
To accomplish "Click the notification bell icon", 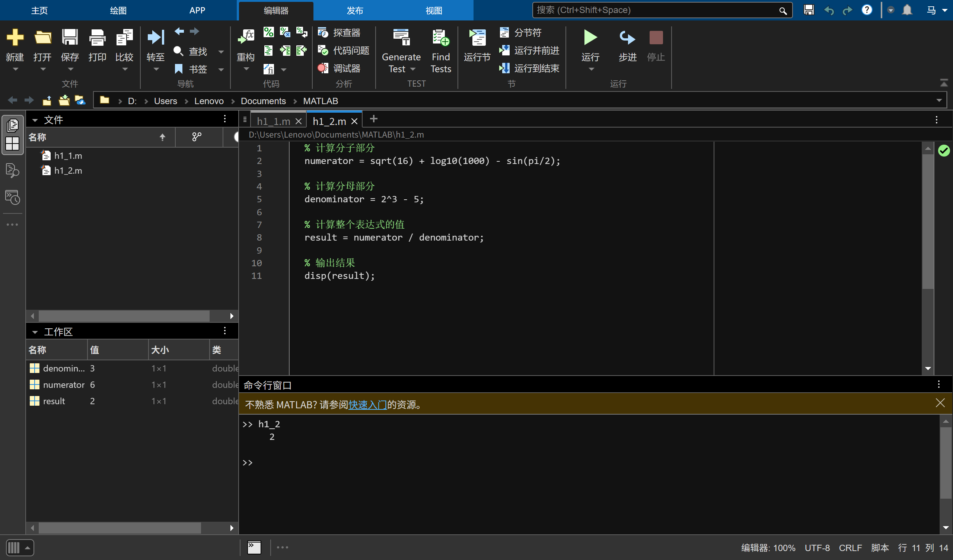I will 907,10.
